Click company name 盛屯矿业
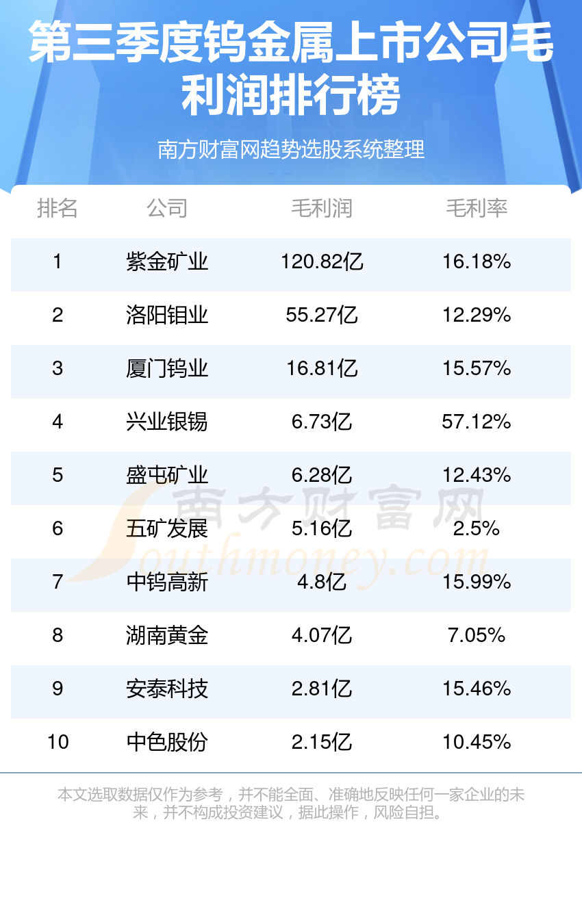 pyautogui.click(x=167, y=475)
